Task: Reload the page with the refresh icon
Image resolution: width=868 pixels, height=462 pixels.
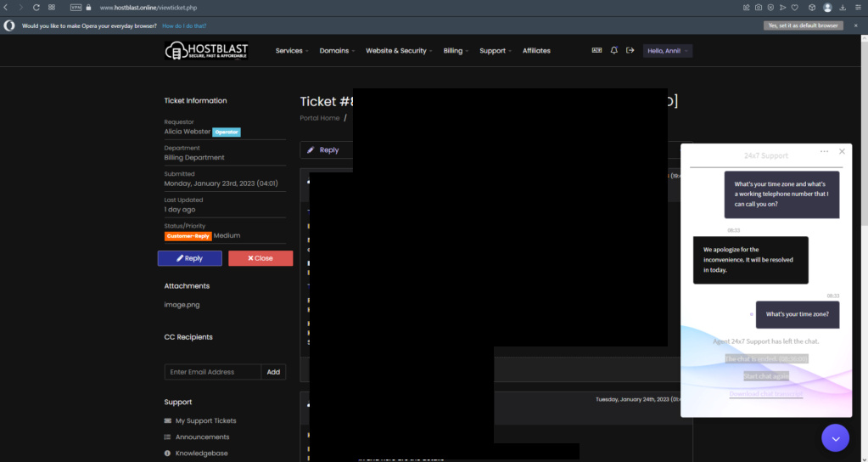Action: pos(36,8)
